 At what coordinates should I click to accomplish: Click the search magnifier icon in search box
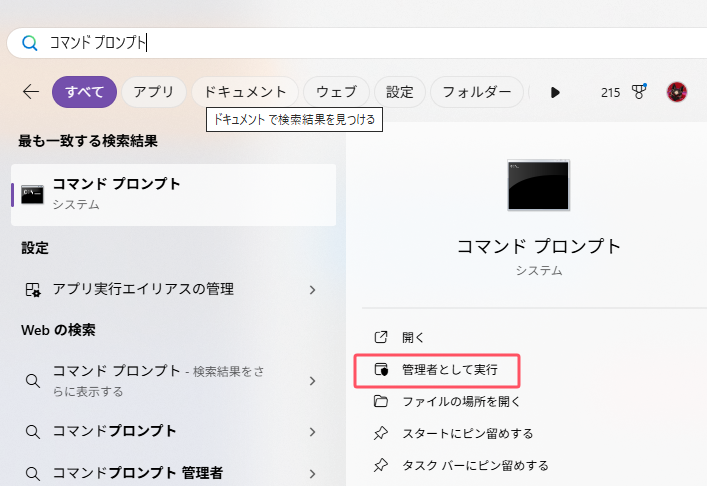[x=30, y=43]
